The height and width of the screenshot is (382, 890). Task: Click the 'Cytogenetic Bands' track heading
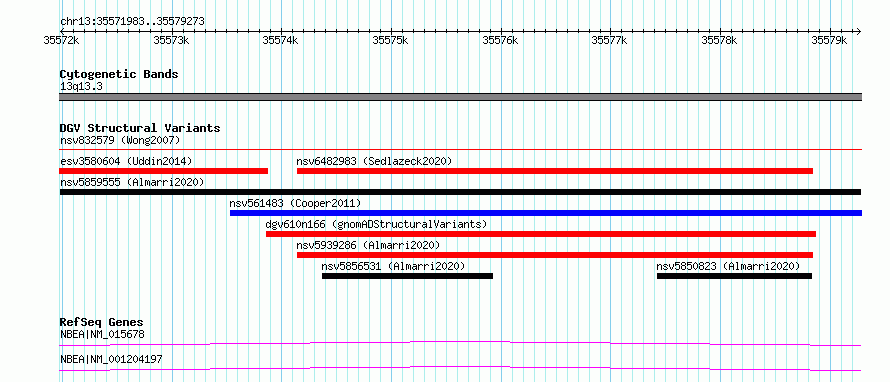[x=119, y=74]
